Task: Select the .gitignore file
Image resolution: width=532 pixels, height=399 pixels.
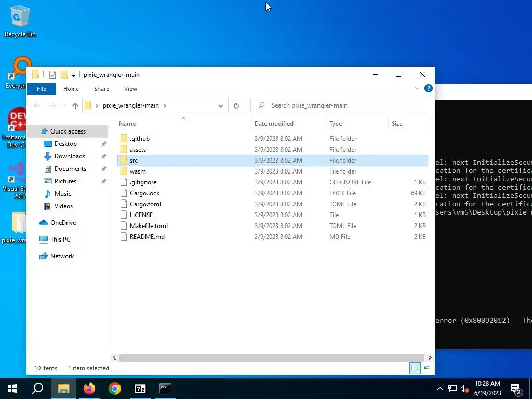Action: point(273,182)
